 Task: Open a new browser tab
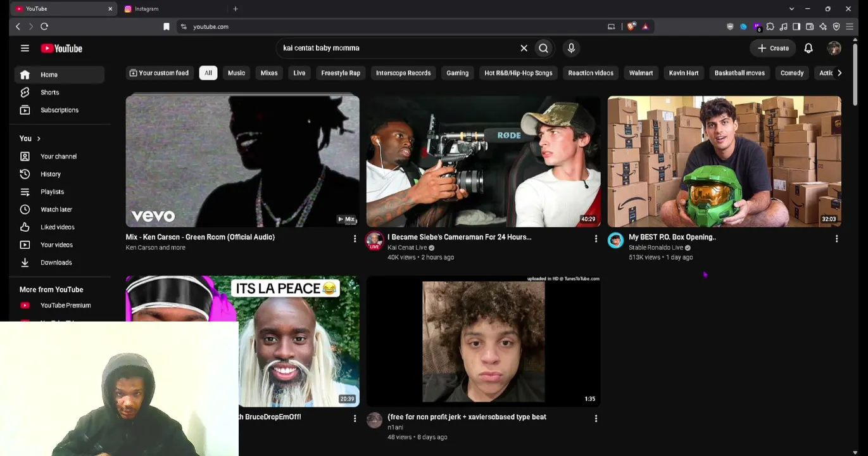[236, 9]
